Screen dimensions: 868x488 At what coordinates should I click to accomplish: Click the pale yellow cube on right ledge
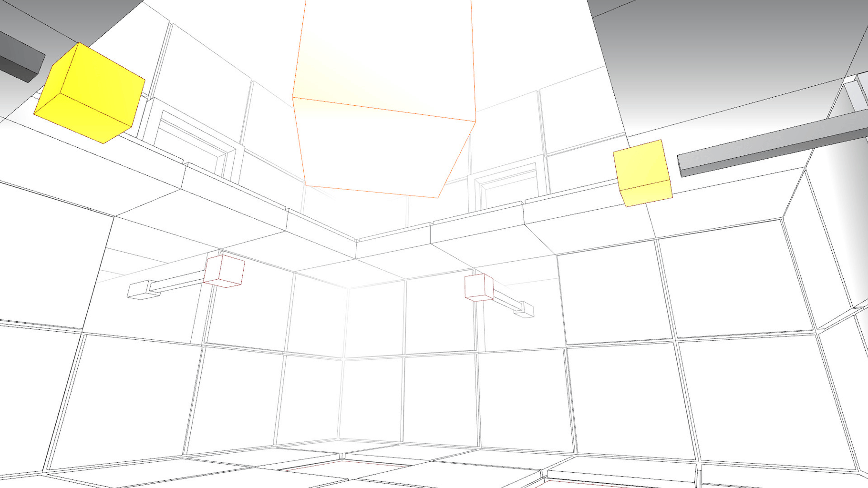pos(642,173)
